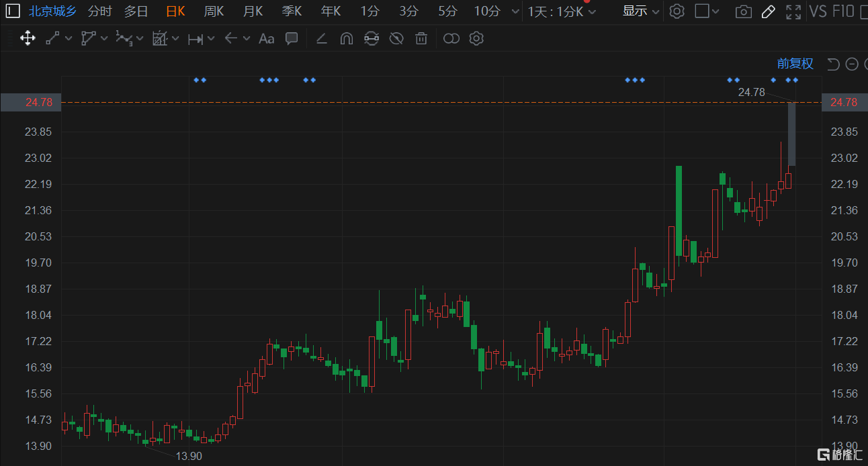868x466 pixels.
Task: Select the range measurement tool
Action: tap(196, 39)
